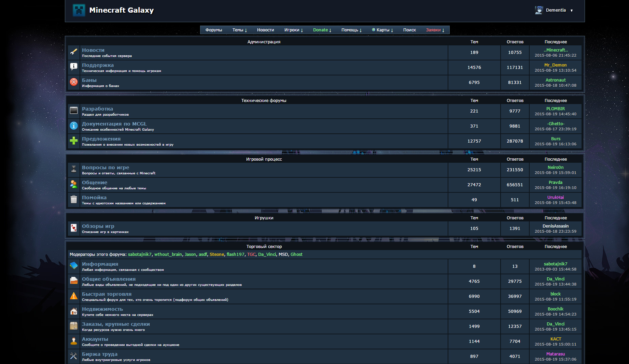The image size is (629, 364).
Task: Expand the Темы menu
Action: (x=239, y=30)
